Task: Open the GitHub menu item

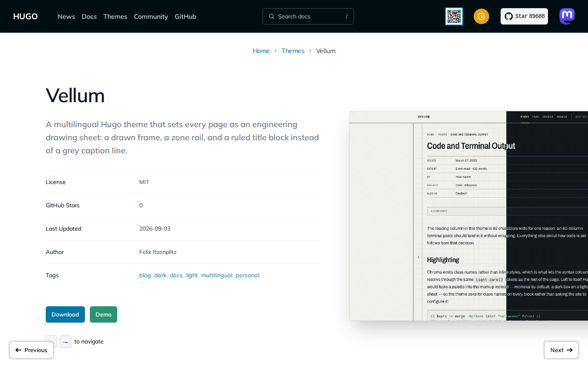Action: coord(185,16)
